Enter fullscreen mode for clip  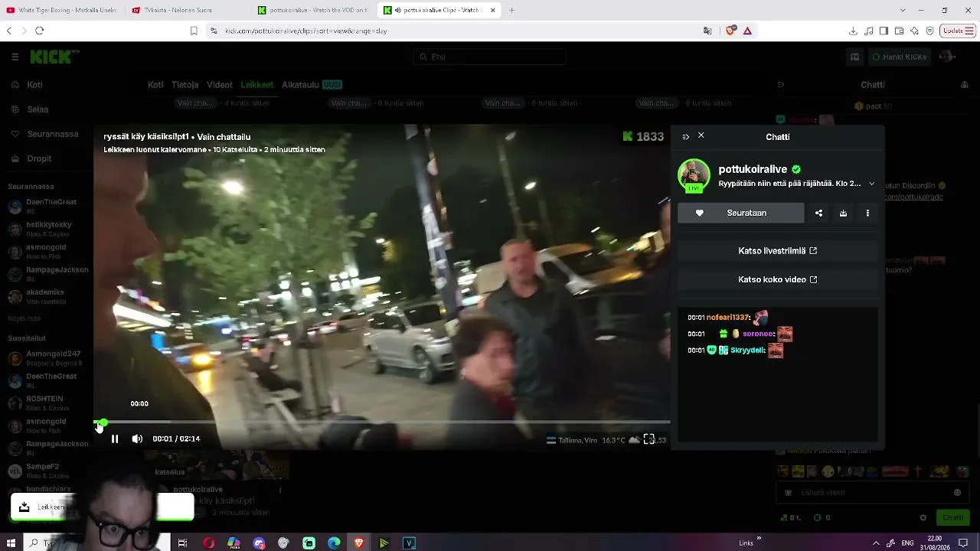coord(648,439)
